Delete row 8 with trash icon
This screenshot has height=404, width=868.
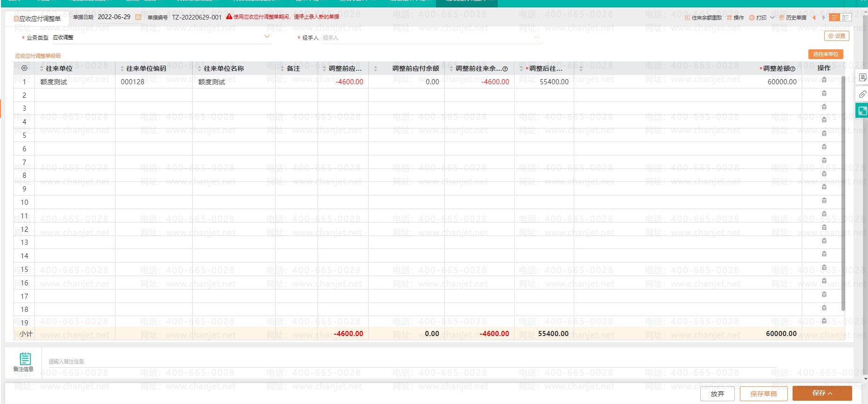pos(824,174)
